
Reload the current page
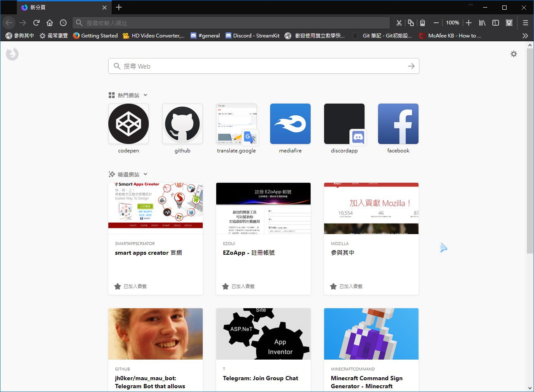click(x=36, y=23)
